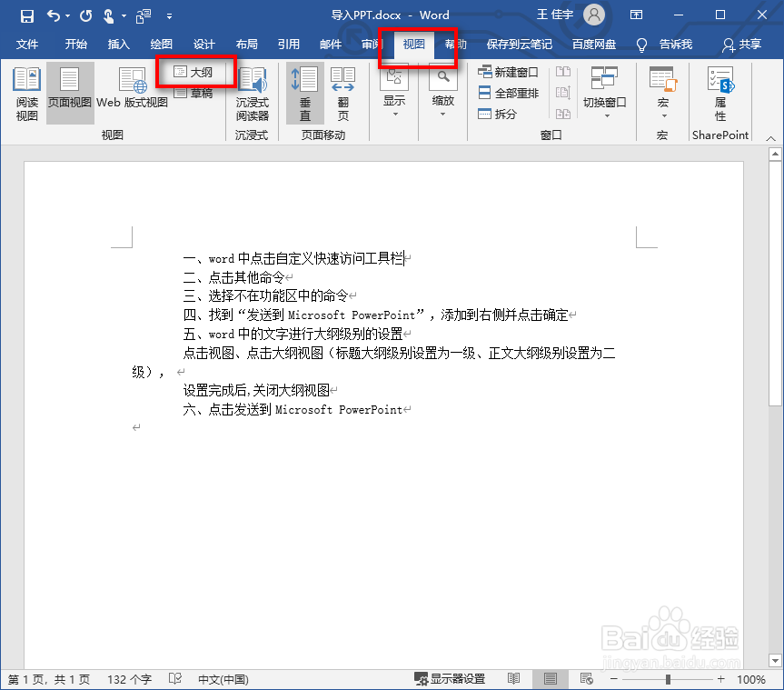Click the print layout status bar icon
Image resolution: width=784 pixels, height=690 pixels.
(x=550, y=679)
